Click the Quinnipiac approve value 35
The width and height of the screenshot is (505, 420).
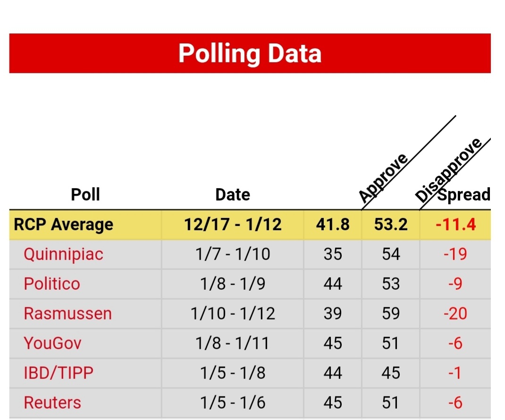tap(333, 254)
